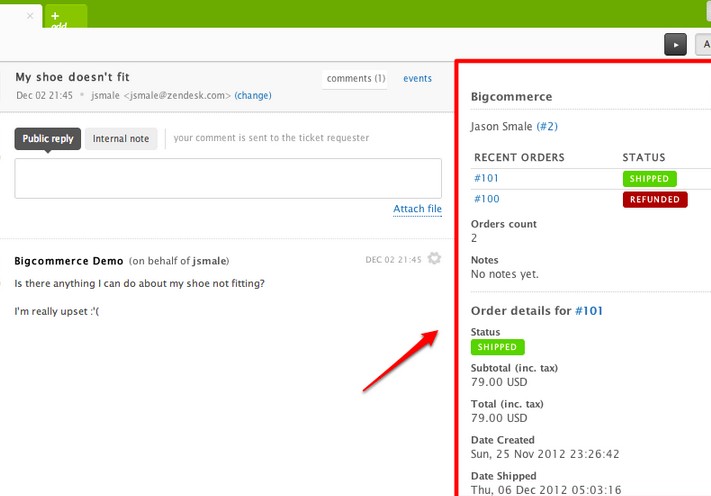
Task: Click 'No notes yet.' text
Action: (x=505, y=274)
